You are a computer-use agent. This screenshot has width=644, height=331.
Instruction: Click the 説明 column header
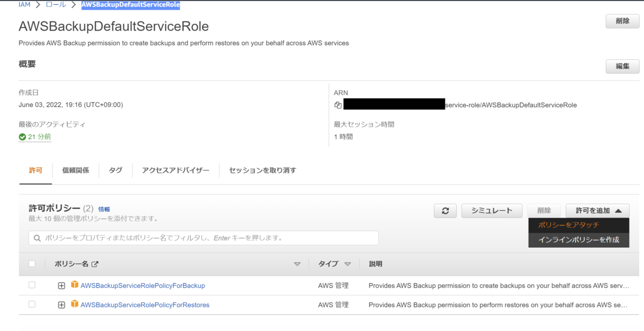(x=376, y=264)
